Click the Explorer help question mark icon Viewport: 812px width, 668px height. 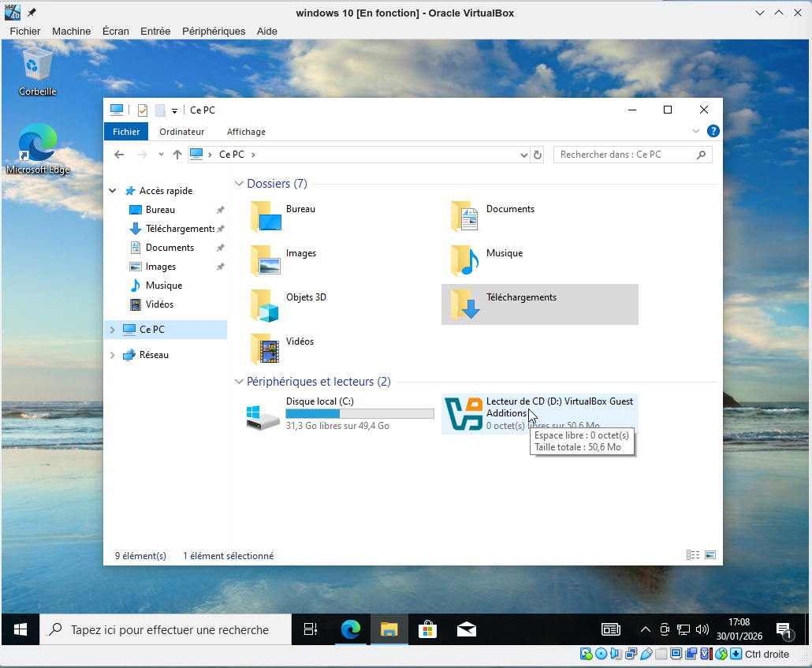pos(713,132)
